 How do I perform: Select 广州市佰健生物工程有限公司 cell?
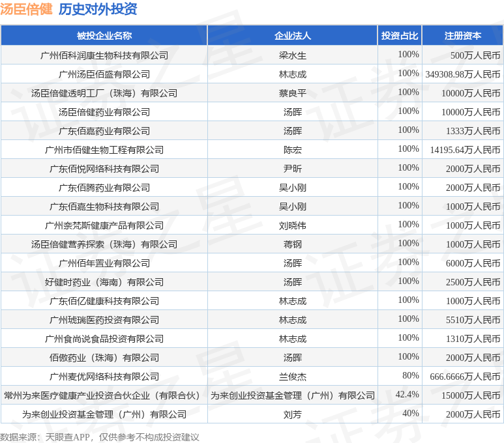(x=104, y=150)
